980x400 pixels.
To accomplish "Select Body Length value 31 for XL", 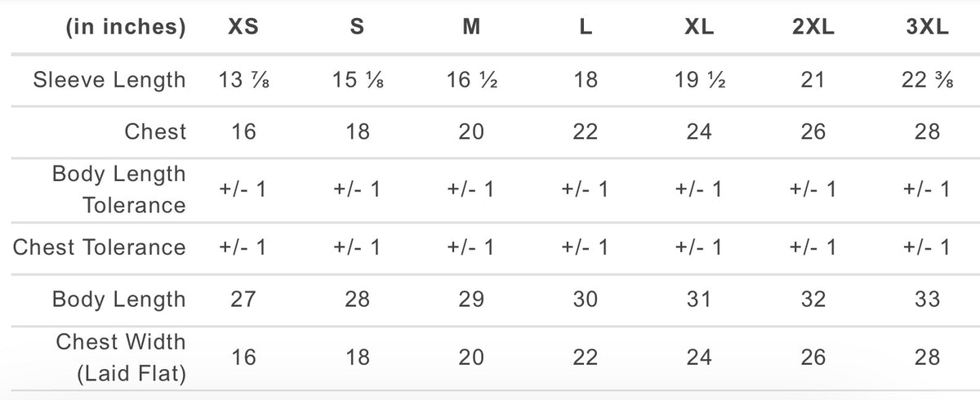I will (699, 300).
